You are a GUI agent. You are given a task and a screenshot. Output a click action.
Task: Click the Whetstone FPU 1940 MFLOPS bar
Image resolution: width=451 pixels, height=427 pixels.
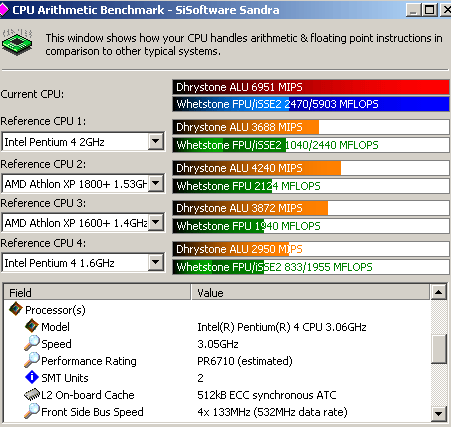(311, 226)
